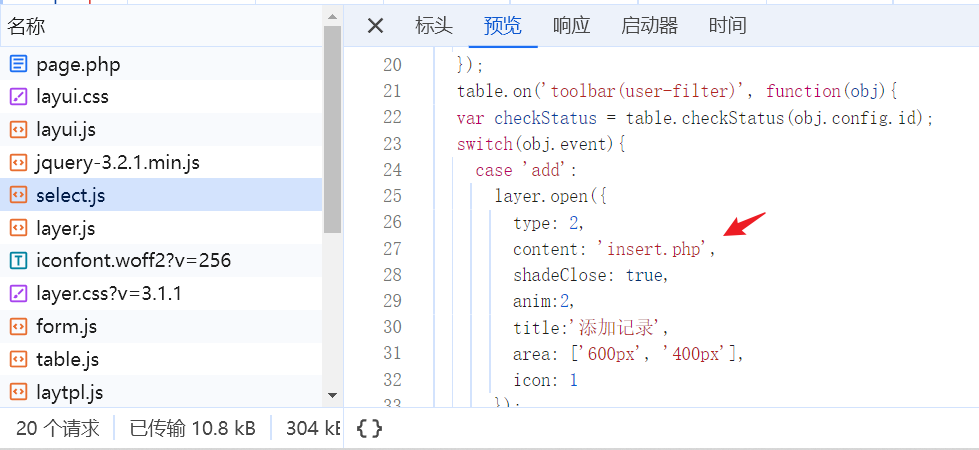This screenshot has width=979, height=450.
Task: Select layer.js in the request list
Action: coord(65,229)
